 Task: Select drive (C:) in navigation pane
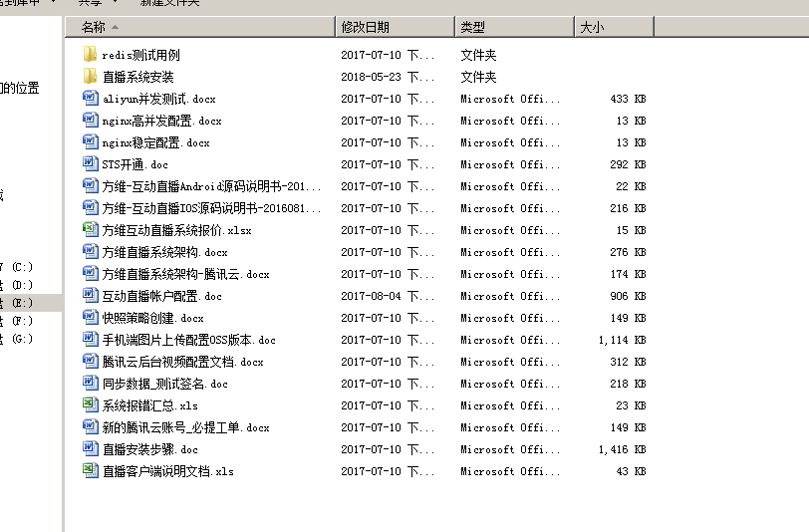pos(22,267)
